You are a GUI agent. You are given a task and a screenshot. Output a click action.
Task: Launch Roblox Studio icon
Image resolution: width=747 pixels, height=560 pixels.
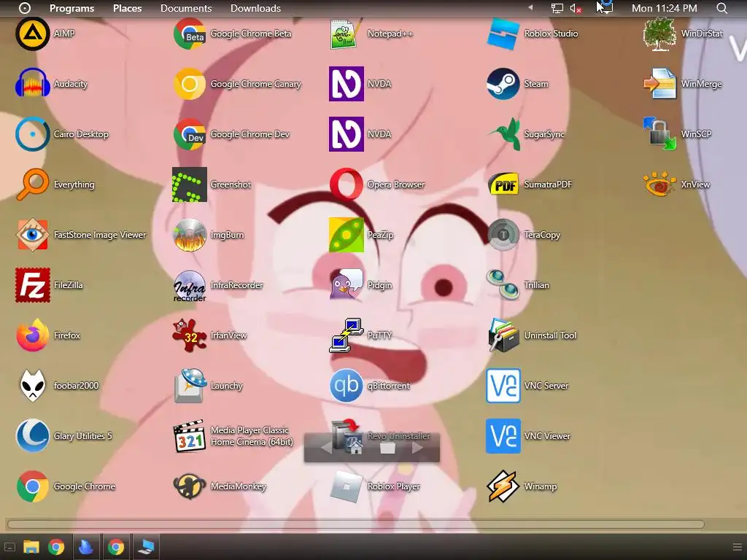[503, 34]
